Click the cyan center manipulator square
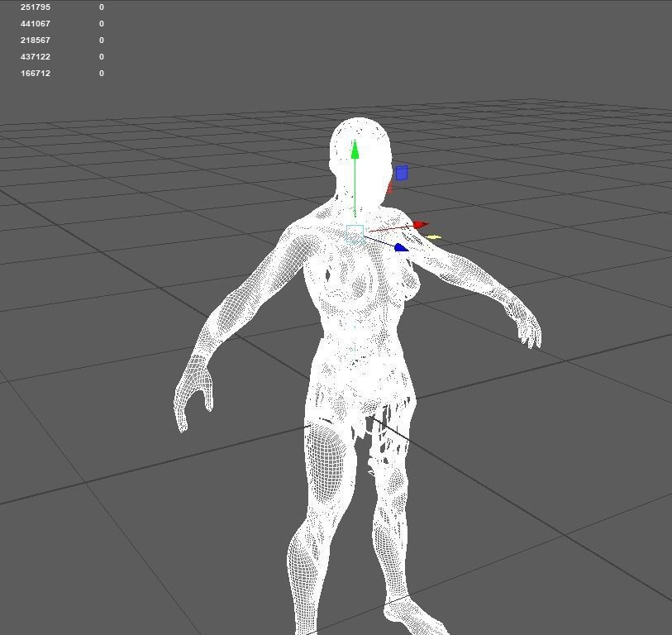672x635 pixels. [355, 234]
